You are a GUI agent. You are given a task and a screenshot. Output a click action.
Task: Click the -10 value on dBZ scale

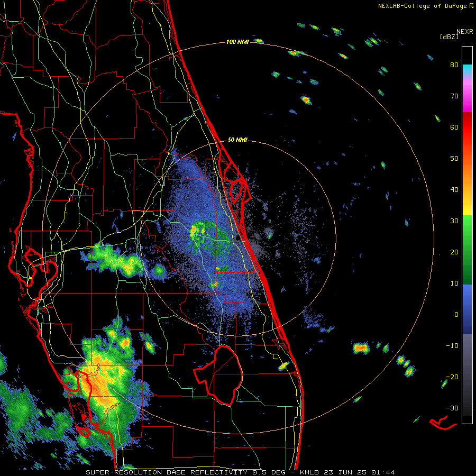[x=452, y=345]
